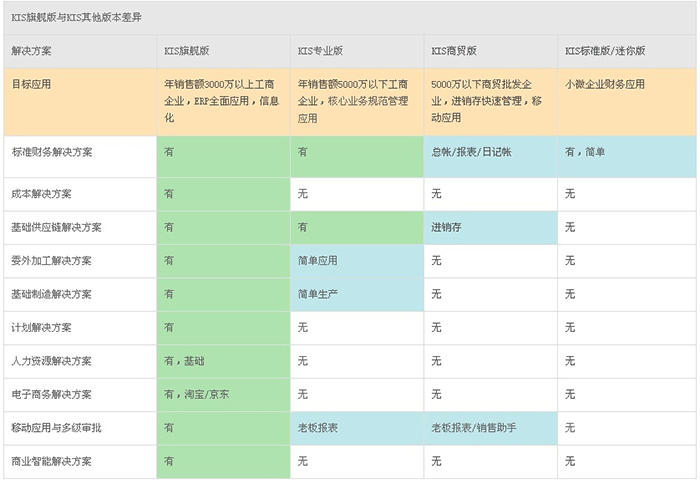Select the 商业智能解决方案 row label
Image resolution: width=700 pixels, height=484 pixels.
click(x=51, y=461)
